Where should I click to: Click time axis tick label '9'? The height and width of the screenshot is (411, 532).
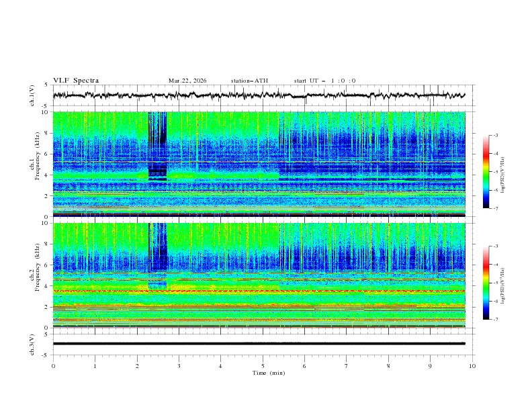[430, 366]
